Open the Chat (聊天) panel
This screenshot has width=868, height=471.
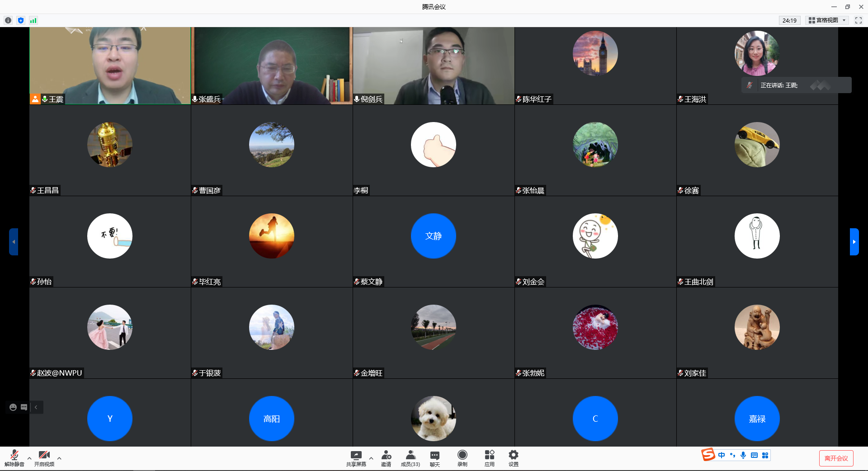tap(434, 457)
